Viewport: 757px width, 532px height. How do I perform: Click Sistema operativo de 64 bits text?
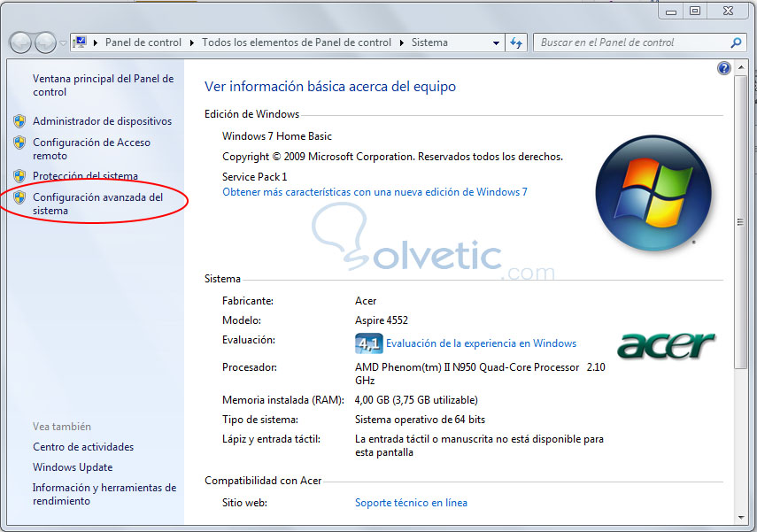[420, 420]
